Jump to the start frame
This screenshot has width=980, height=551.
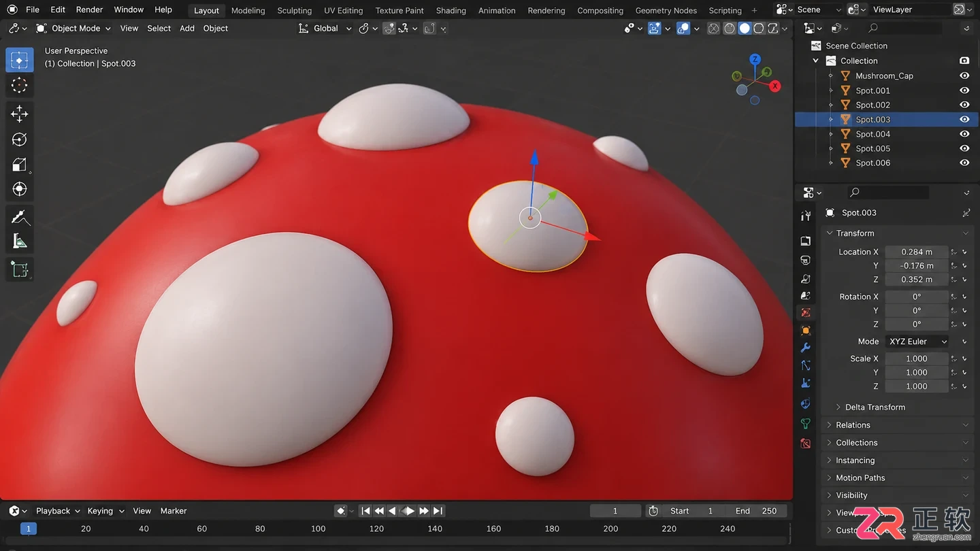coord(365,511)
